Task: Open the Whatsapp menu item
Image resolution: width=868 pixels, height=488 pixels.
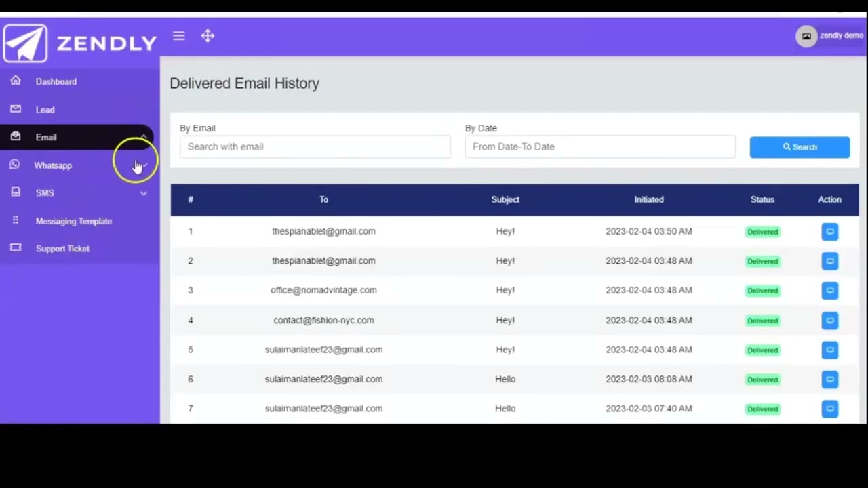Action: [x=53, y=165]
